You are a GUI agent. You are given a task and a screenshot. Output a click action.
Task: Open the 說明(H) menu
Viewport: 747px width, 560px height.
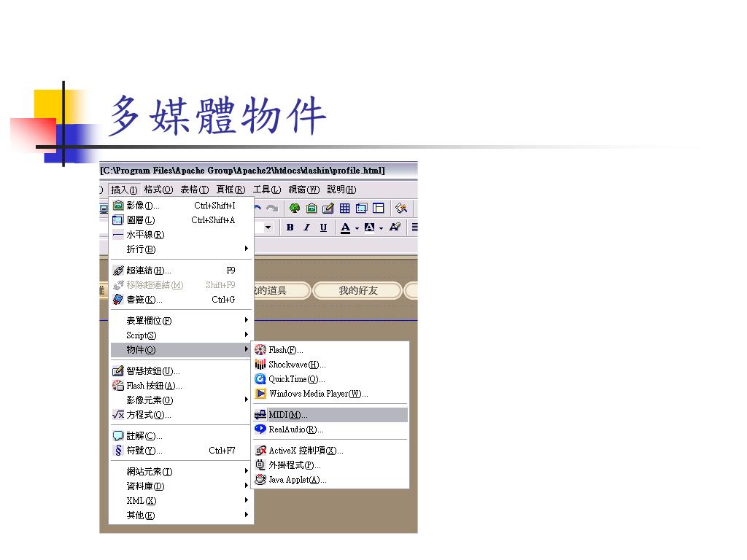[341, 190]
